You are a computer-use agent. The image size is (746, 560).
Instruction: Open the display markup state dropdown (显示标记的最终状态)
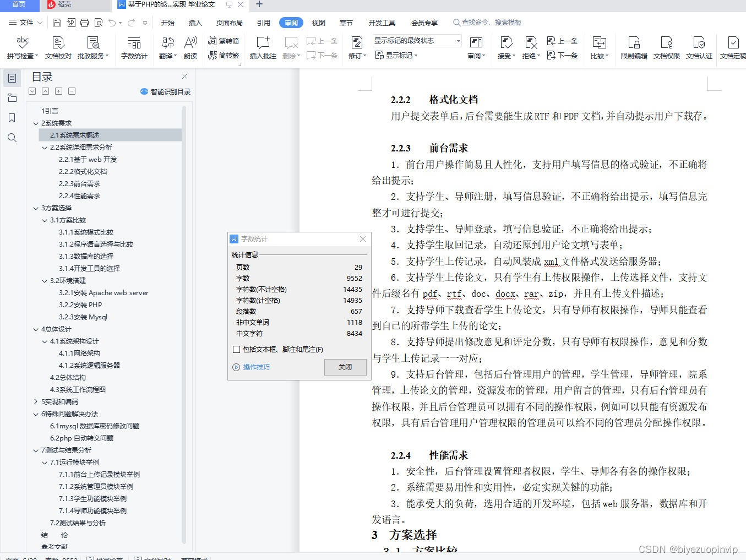coord(417,41)
